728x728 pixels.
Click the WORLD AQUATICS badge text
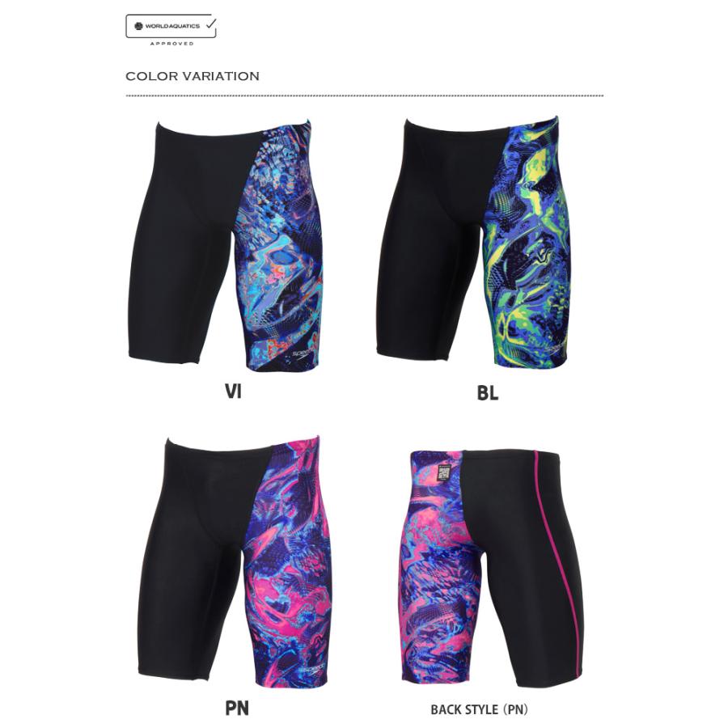(x=172, y=26)
